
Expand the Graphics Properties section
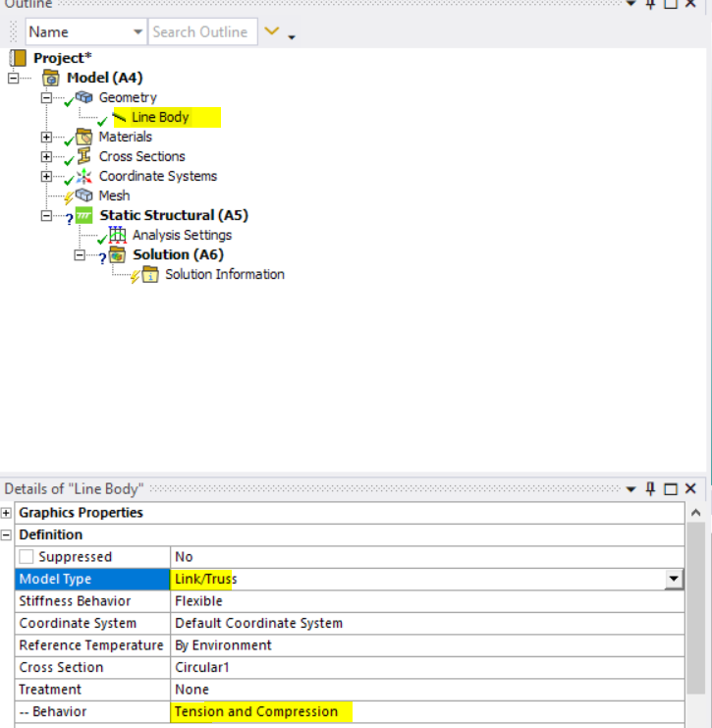tap(7, 513)
